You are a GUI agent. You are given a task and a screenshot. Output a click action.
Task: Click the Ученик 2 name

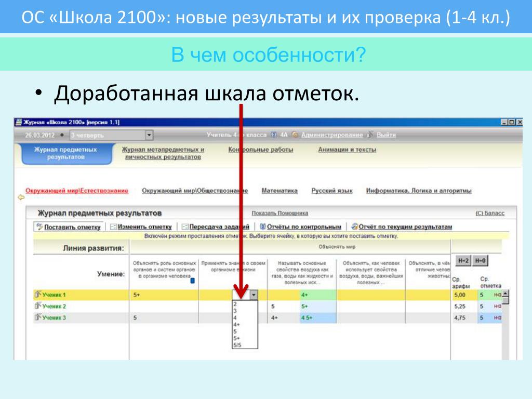pyautogui.click(x=54, y=307)
